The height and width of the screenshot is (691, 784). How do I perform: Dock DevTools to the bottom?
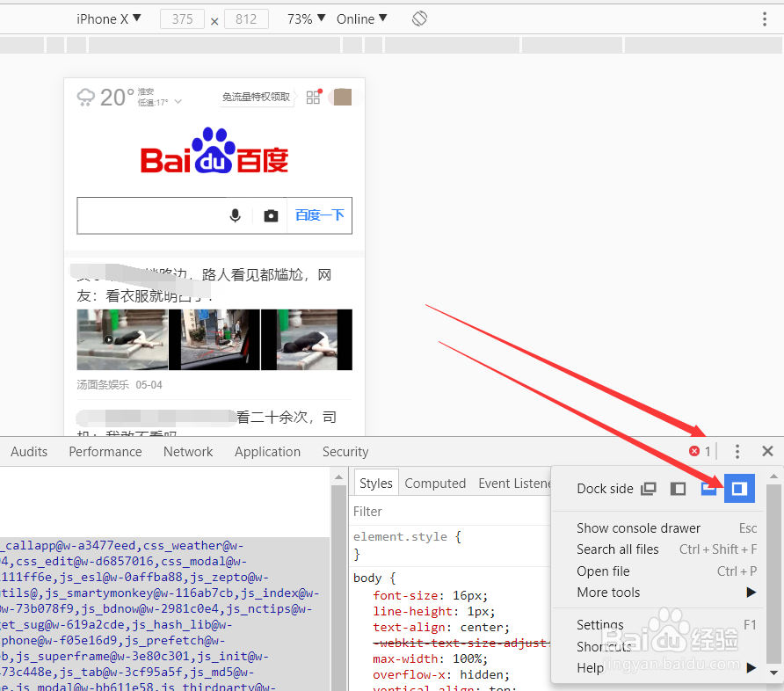point(708,488)
